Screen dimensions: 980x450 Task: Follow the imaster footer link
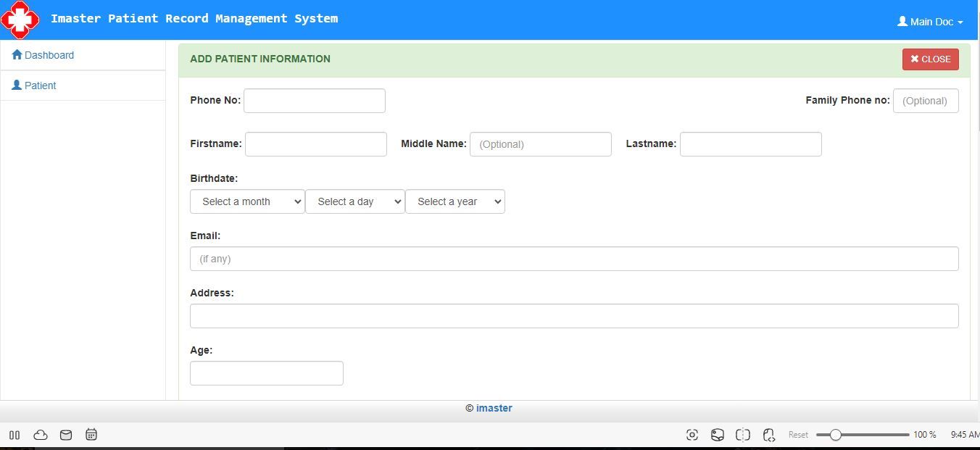pyautogui.click(x=494, y=408)
